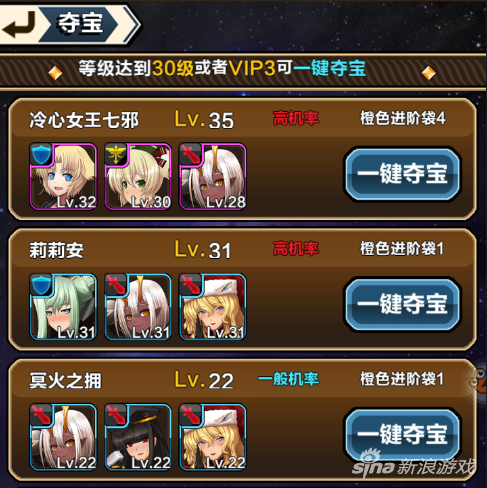Select the Lv.28 dark-skinned horned hero portrait
This screenshot has width=487, height=488.
point(212,177)
